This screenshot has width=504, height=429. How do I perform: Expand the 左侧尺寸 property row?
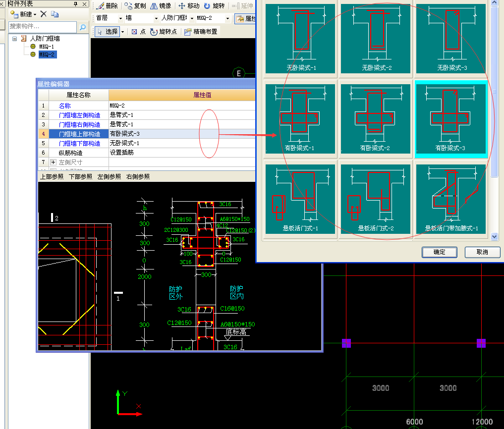pos(54,162)
